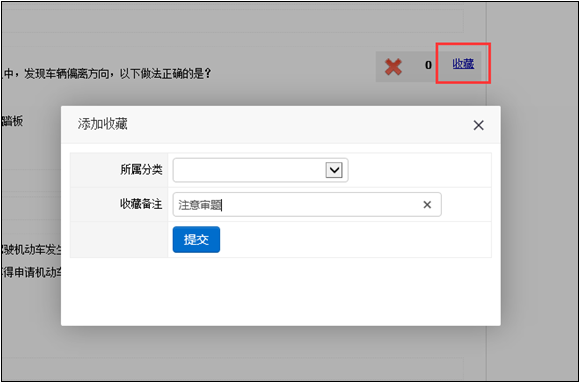Viewport: 582px width, 386px height.
Task: Close the 添加收藏 dialog
Action: click(478, 125)
